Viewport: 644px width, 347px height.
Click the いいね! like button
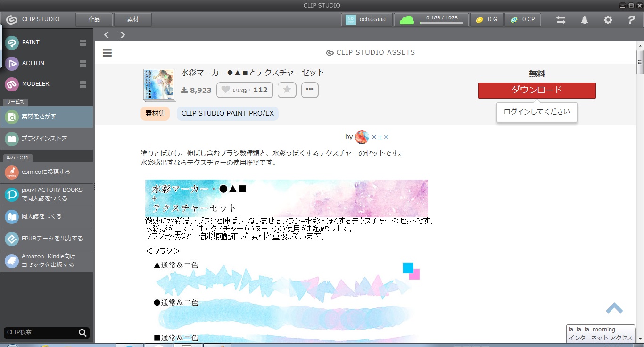point(245,90)
